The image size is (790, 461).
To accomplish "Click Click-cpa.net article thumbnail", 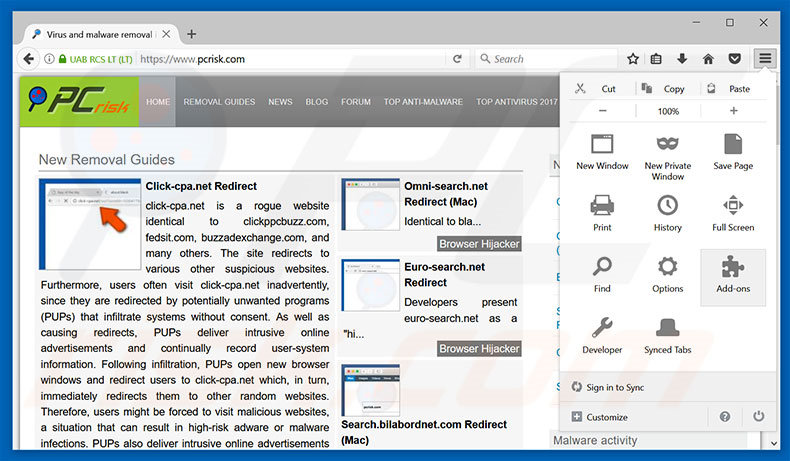I will pyautogui.click(x=90, y=224).
